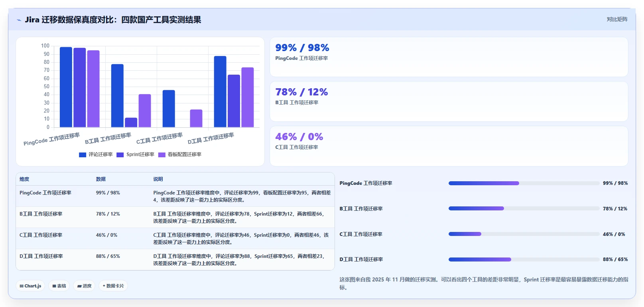Viewport: 644px width, 307px height.
Task: Click x-axis label C工具 工作项迁移率
Action: (x=160, y=138)
